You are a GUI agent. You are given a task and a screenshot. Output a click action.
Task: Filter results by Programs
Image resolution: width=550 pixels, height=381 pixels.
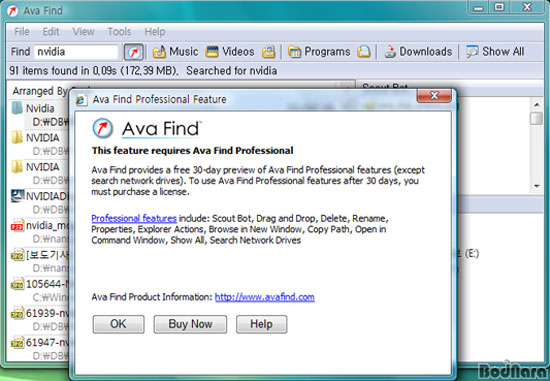tap(319, 52)
